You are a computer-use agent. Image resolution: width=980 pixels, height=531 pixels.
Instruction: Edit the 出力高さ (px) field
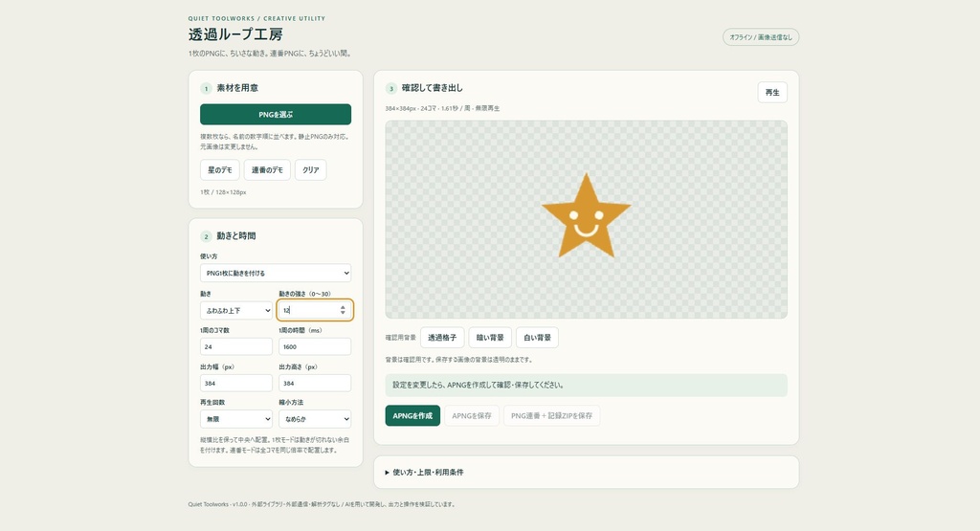pos(315,383)
